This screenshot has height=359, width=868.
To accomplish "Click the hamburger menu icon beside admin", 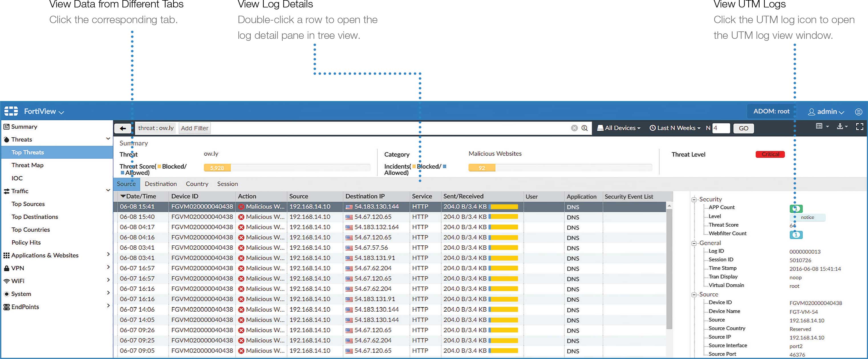I will click(x=858, y=112).
